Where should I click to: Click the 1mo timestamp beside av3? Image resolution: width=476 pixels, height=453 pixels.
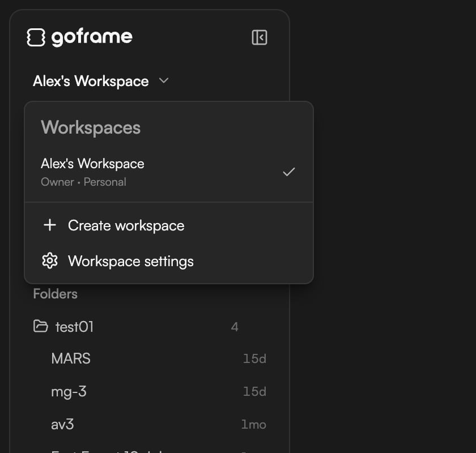click(253, 425)
